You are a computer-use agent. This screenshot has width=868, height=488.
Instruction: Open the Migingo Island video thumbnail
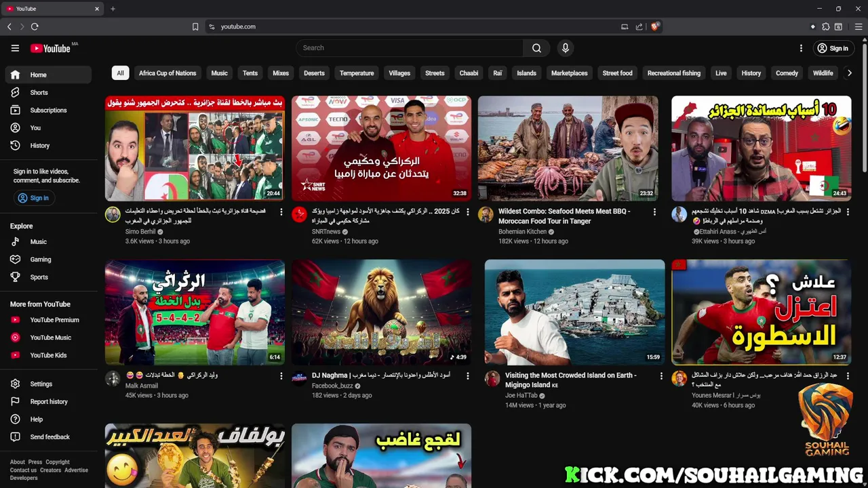pyautogui.click(x=574, y=312)
